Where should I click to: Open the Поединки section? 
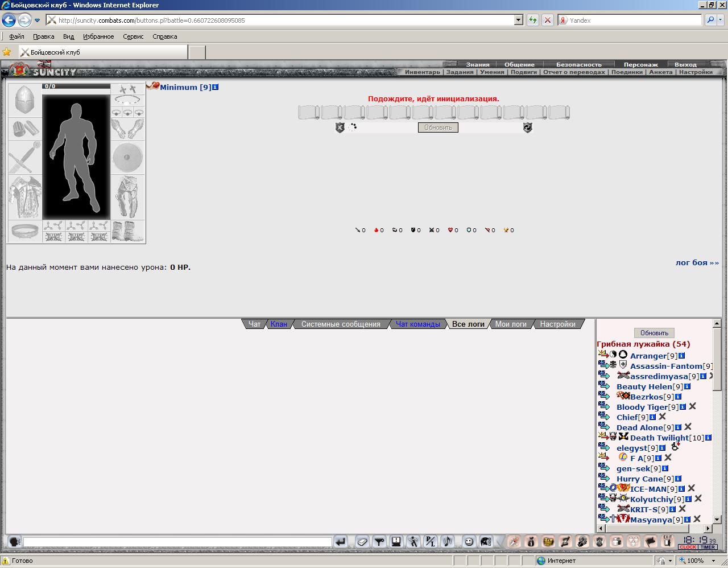tap(627, 72)
